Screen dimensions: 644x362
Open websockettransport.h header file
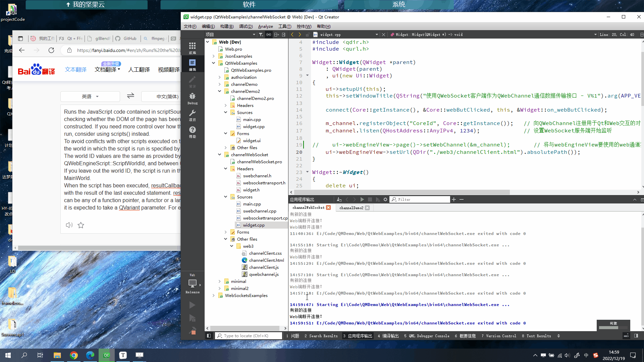tap(264, 183)
